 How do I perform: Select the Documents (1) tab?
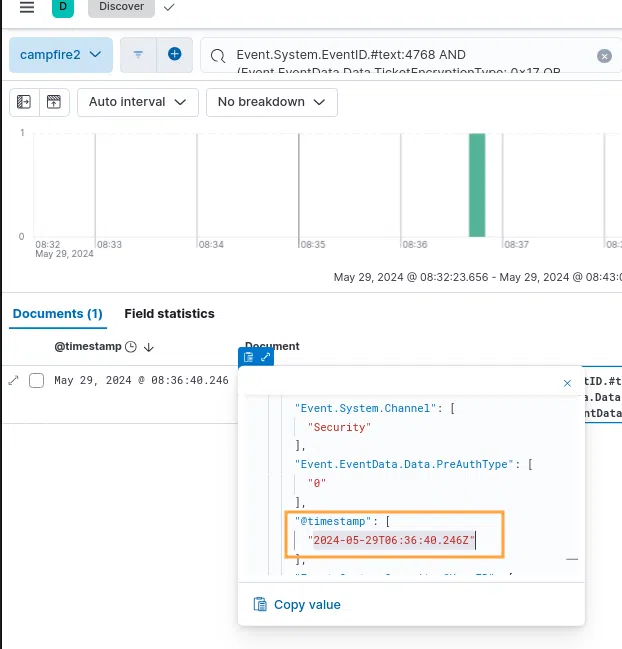(x=58, y=313)
